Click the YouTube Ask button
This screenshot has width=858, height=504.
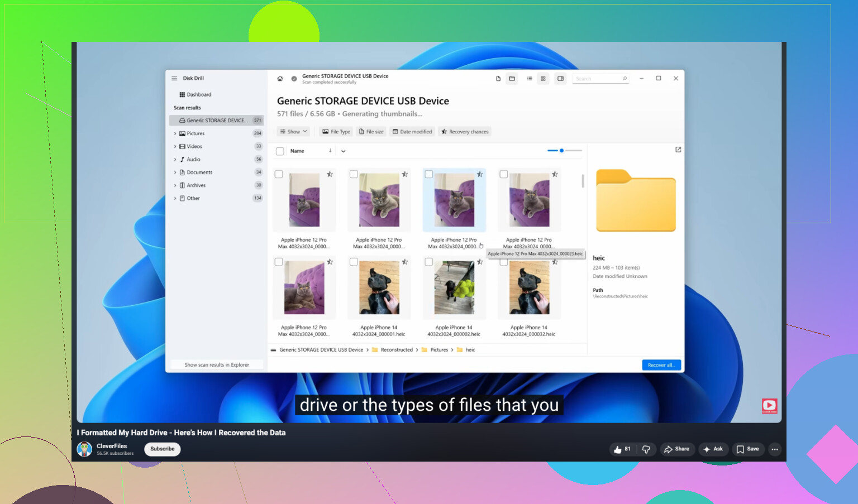point(713,449)
